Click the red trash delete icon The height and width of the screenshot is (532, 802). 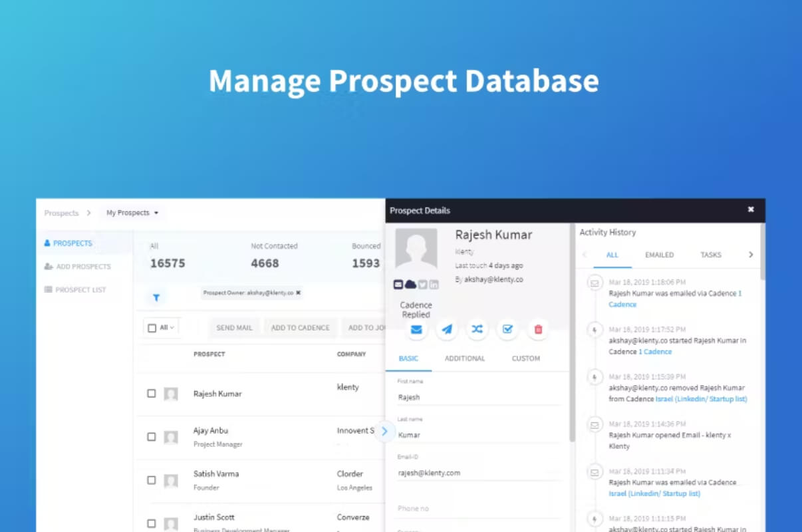[x=538, y=329]
